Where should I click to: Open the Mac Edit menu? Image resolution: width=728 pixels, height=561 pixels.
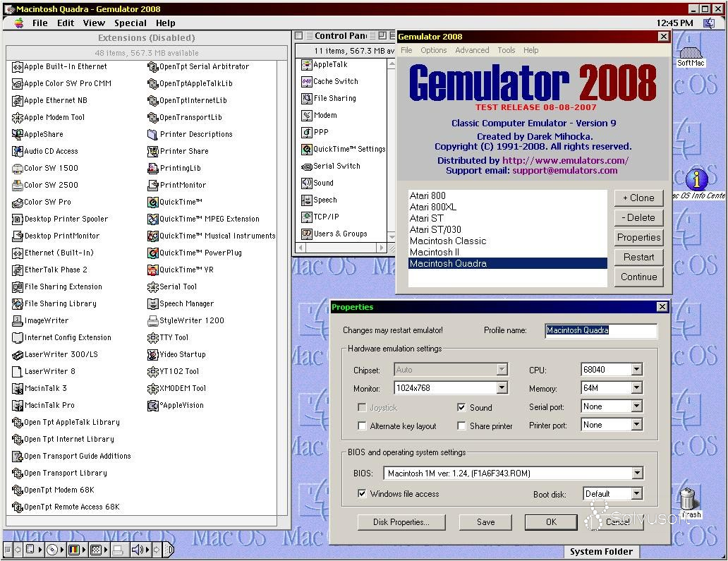[x=66, y=23]
